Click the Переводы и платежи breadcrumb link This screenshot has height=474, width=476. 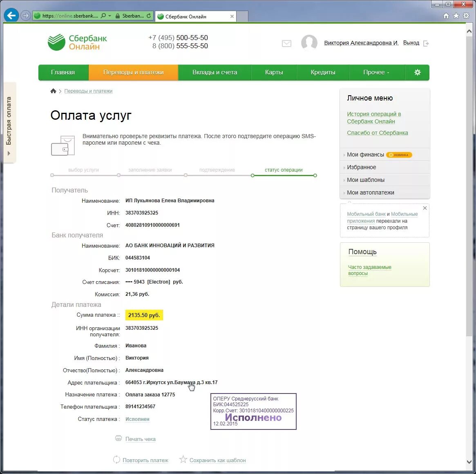(x=88, y=91)
